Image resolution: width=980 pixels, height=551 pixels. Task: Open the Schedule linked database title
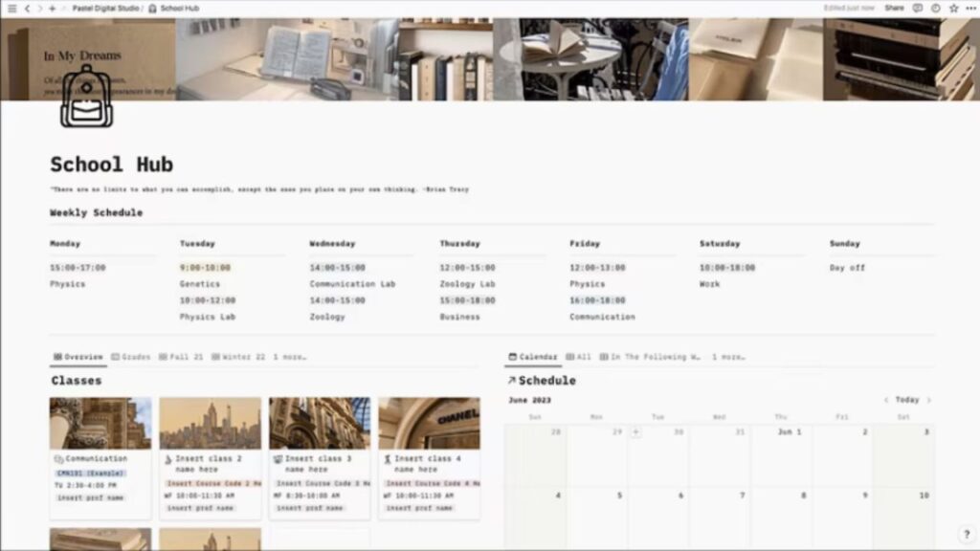(546, 381)
